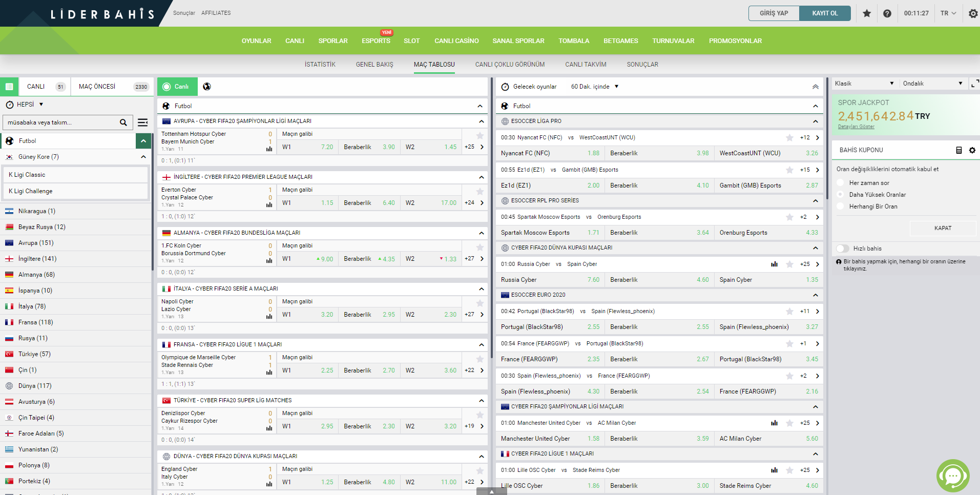Select K Ligi Classic league
The height and width of the screenshot is (495, 980).
click(x=75, y=175)
